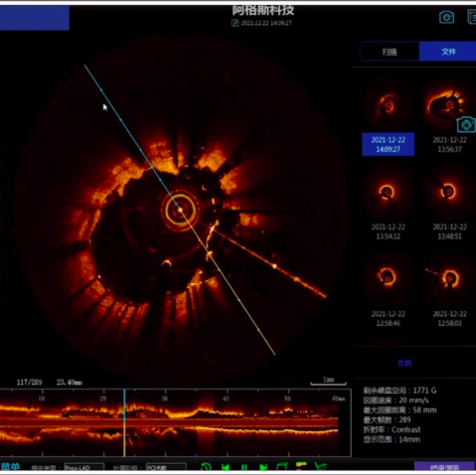Open the document list icon beside the camera
Screen dimensions: 476x475
[472, 17]
